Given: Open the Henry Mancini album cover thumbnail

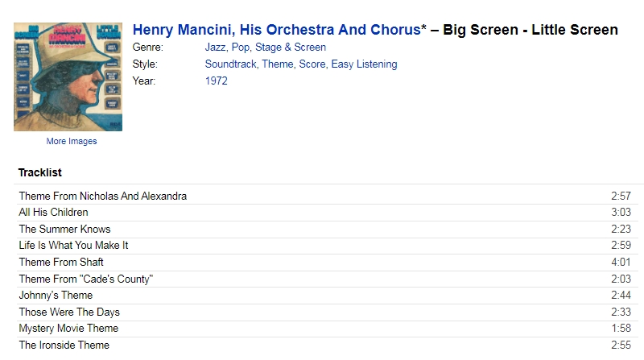Looking at the screenshot, I should (68, 77).
